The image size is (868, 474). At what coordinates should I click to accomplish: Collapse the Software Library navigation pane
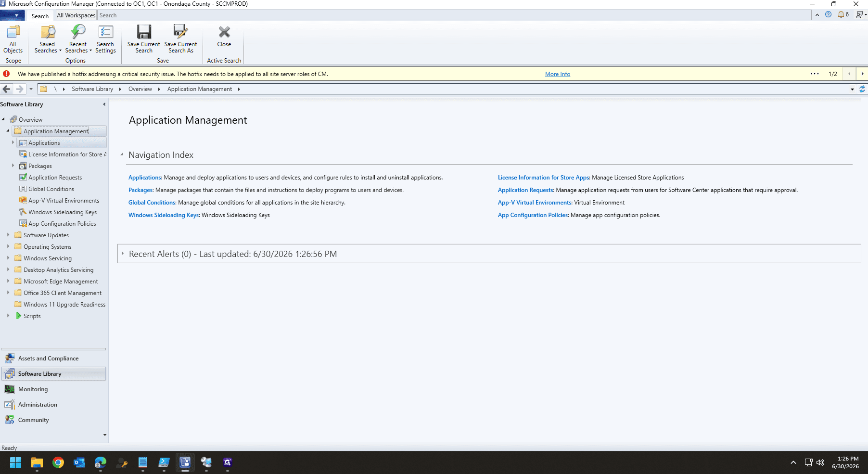(x=104, y=104)
